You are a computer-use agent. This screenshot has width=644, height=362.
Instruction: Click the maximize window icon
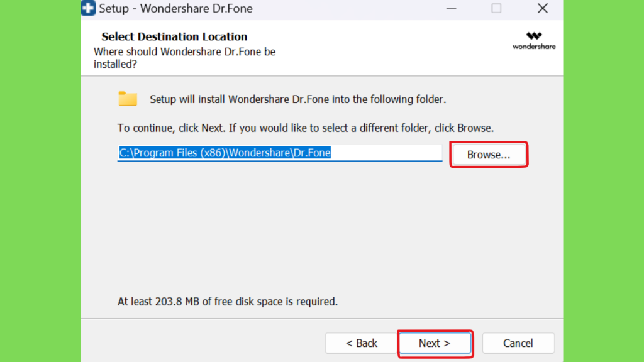pyautogui.click(x=496, y=8)
